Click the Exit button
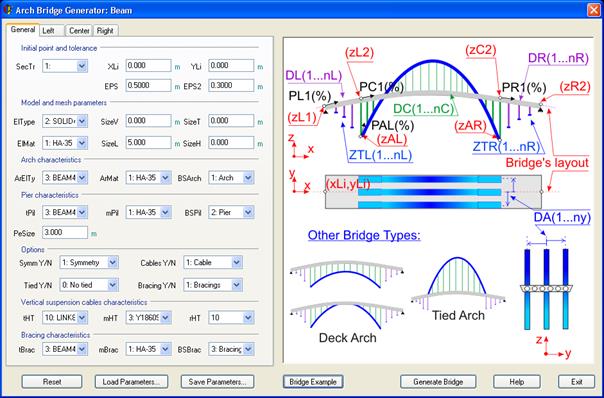 [577, 382]
